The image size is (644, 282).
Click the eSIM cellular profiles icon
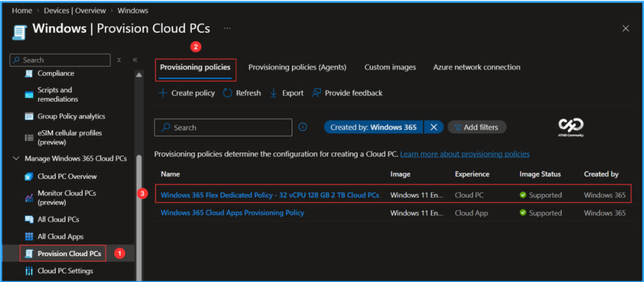tap(29, 138)
